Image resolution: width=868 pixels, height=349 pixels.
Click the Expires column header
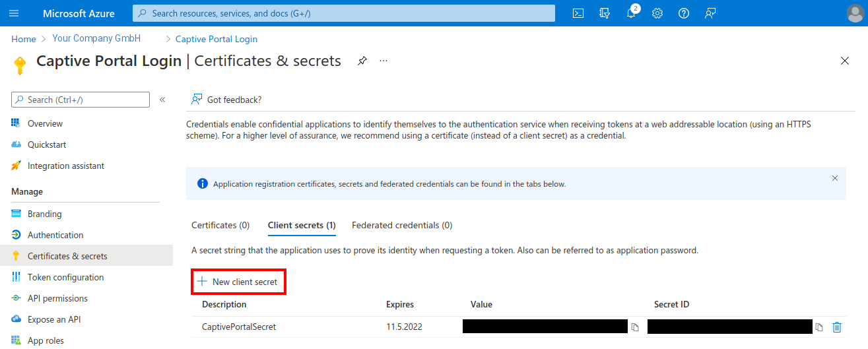(x=400, y=304)
